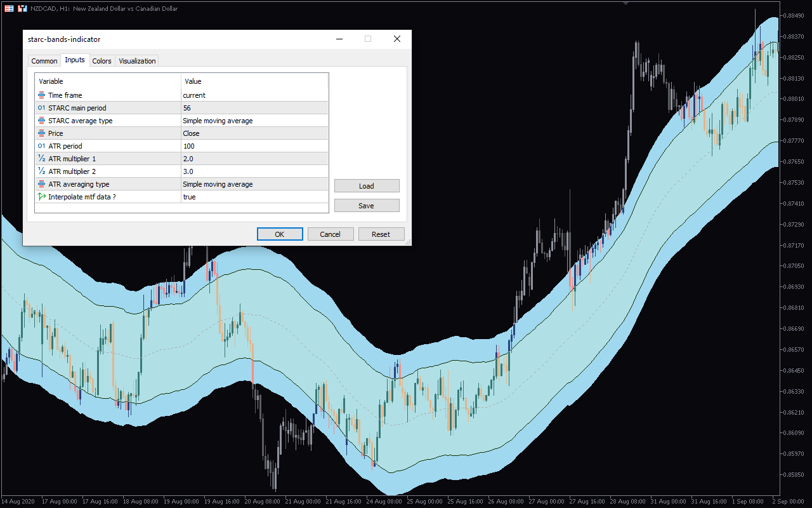Screen dimensions: 812x508
Task: Edit ATR multiplier 1 value 2.0
Action: point(254,159)
